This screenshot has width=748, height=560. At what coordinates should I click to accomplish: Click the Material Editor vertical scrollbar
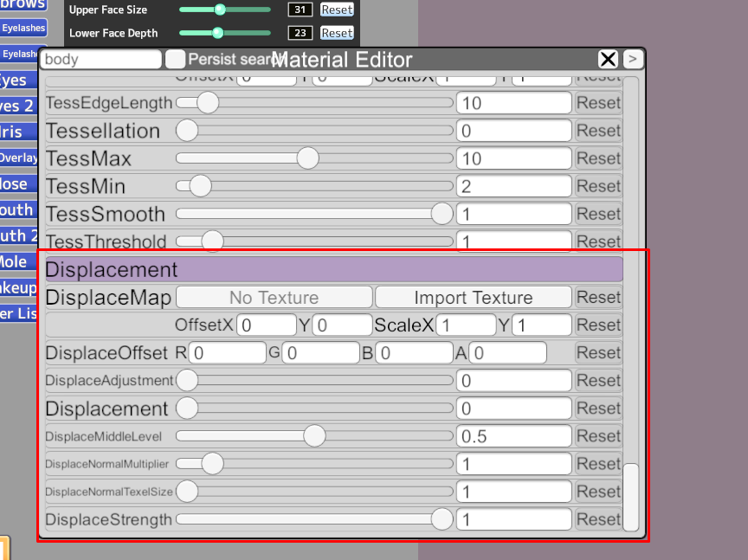click(631, 497)
